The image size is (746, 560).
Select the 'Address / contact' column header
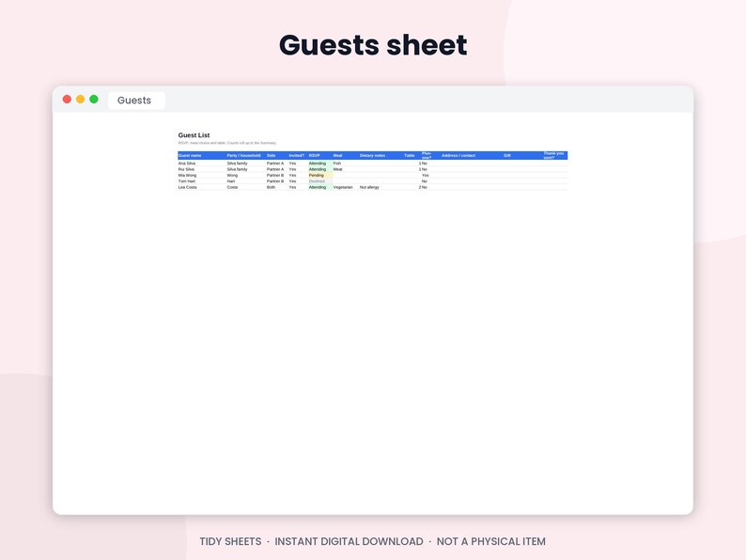[x=458, y=156]
